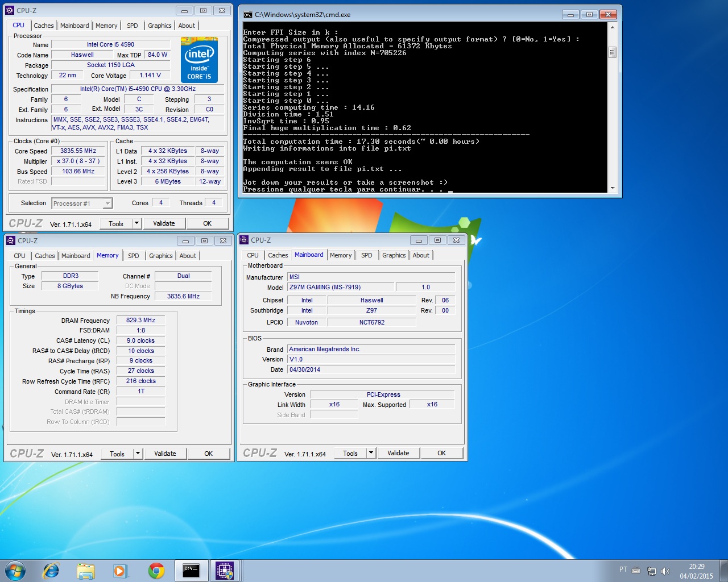Click Validate in Memory window

pyautogui.click(x=165, y=454)
